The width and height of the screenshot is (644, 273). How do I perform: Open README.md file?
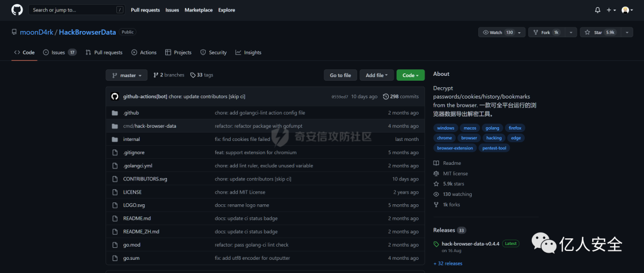[x=137, y=218]
